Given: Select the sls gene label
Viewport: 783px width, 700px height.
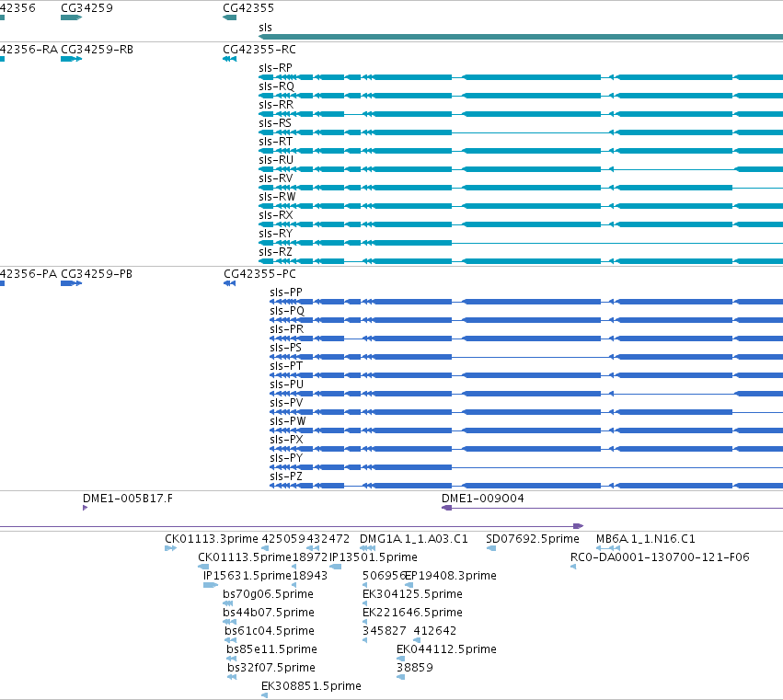Looking at the screenshot, I should tap(265, 28).
